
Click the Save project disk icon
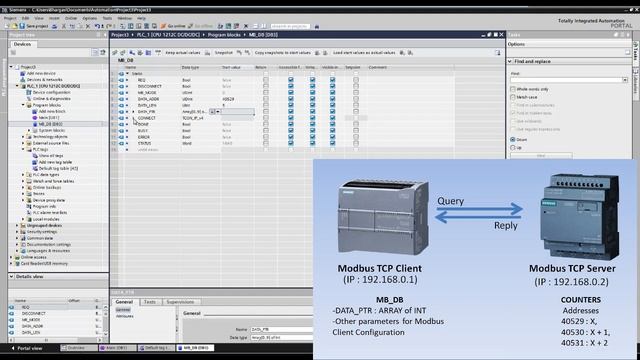[22, 26]
